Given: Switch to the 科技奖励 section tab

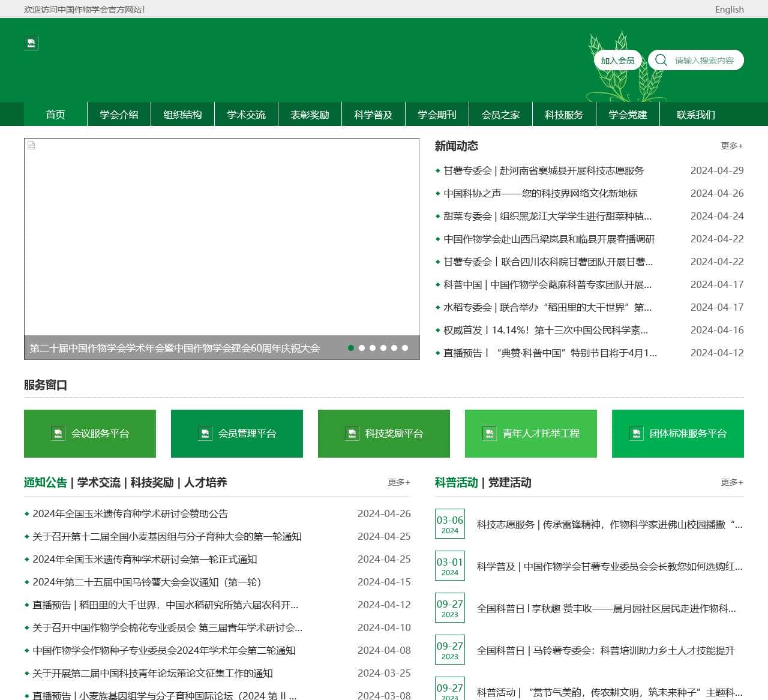Looking at the screenshot, I should tap(152, 482).
